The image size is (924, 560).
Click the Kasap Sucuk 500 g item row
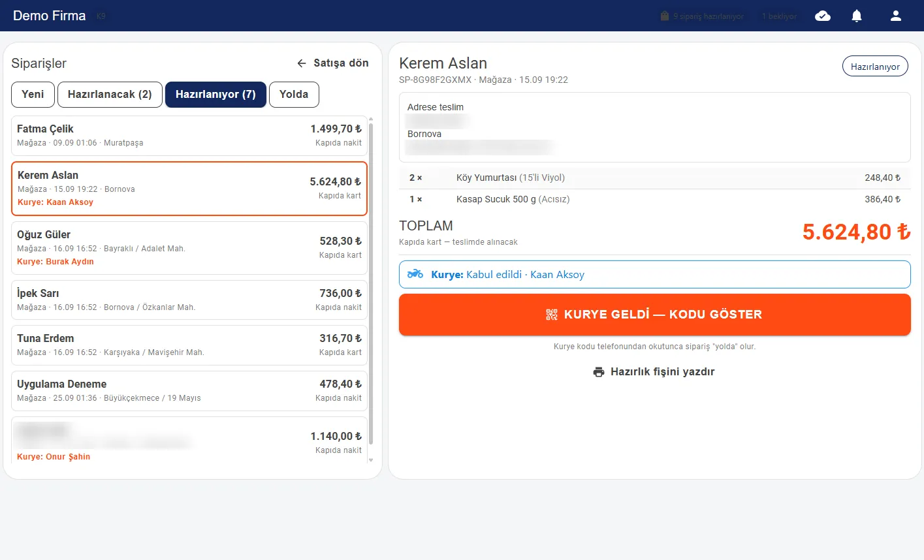pos(655,199)
